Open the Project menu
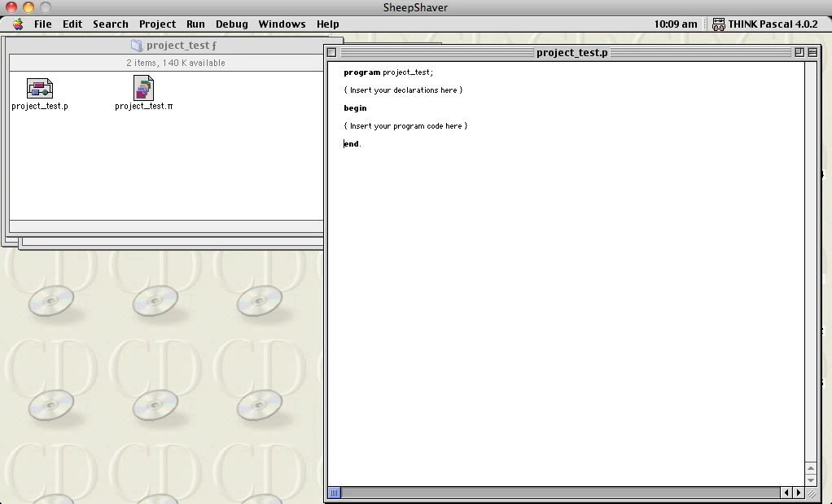This screenshot has height=504, width=832. pos(157,24)
